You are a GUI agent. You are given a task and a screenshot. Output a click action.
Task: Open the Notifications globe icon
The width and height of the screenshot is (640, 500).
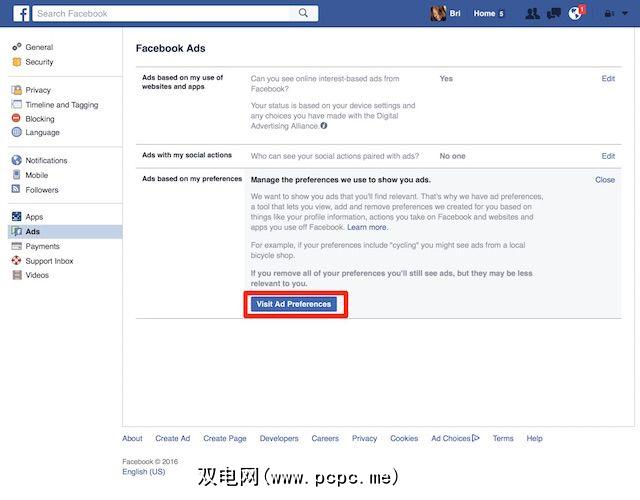(575, 13)
